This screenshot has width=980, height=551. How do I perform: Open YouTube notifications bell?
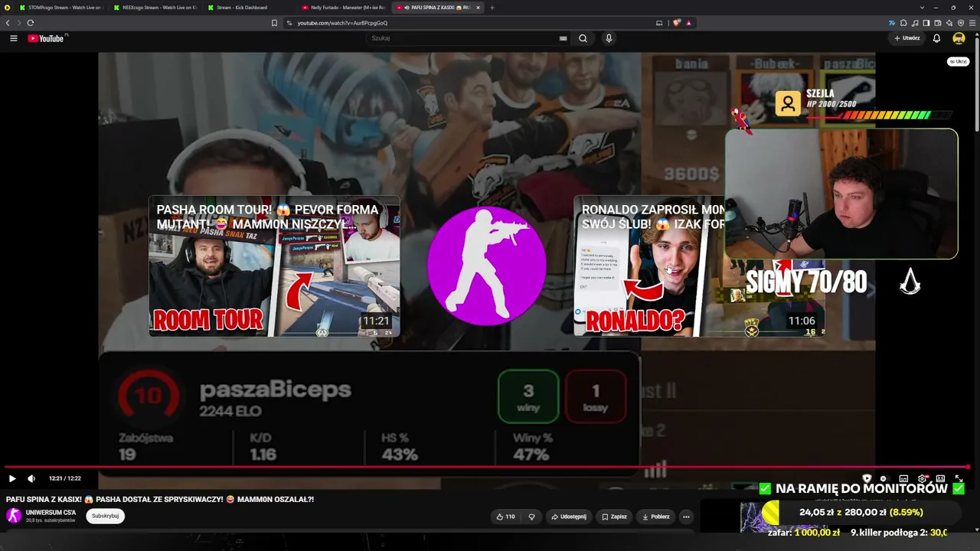(x=936, y=38)
